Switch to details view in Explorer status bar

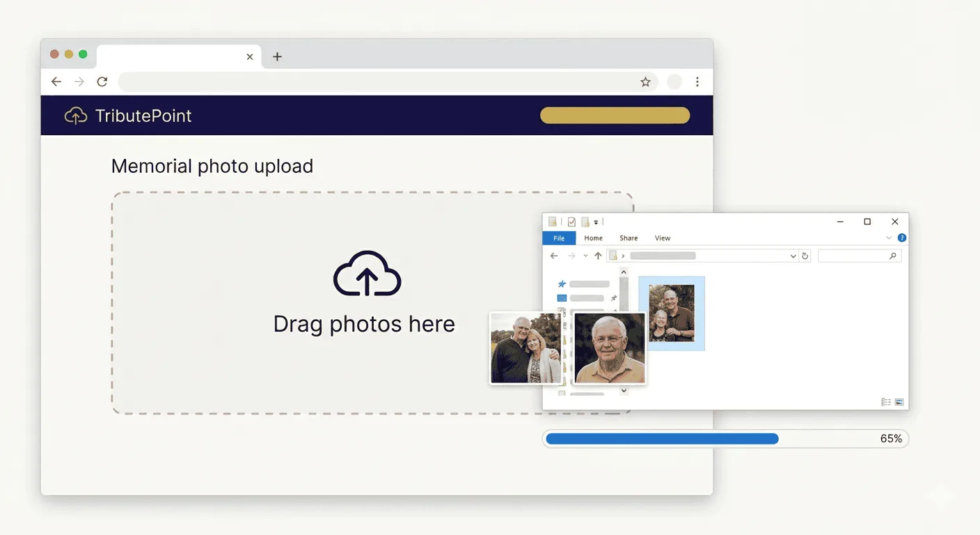884,402
